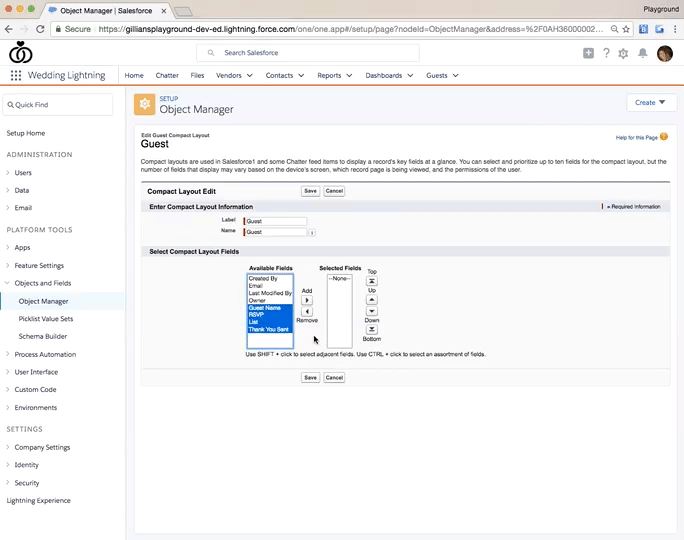Screen dimensions: 684x540
Task: Expand the Contacts nav dropdown
Action: (x=301, y=75)
